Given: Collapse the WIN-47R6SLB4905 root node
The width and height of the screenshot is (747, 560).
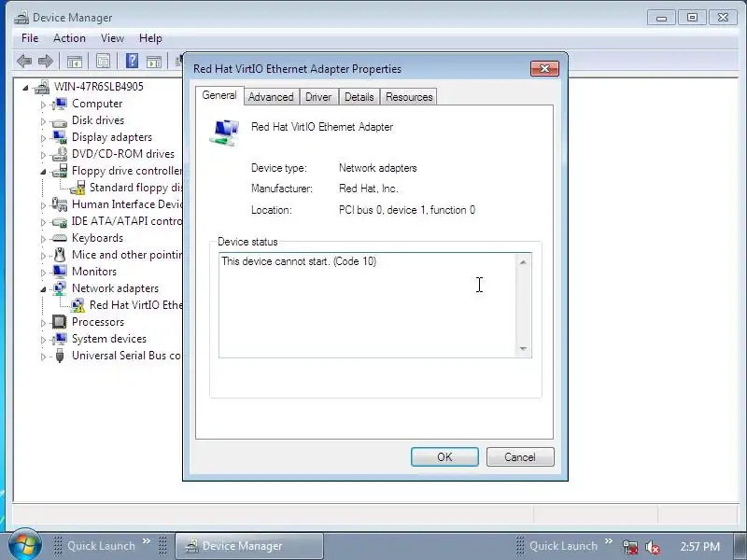Looking at the screenshot, I should 26,88.
